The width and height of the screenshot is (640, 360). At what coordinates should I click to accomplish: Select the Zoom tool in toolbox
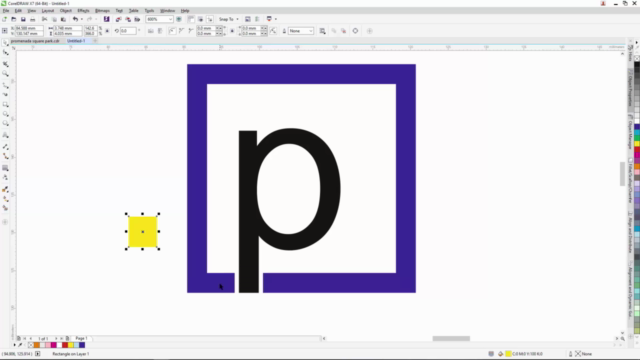5,74
